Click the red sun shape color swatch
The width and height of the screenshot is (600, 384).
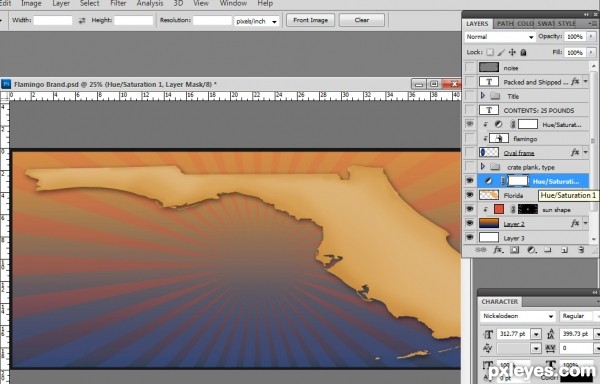499,209
